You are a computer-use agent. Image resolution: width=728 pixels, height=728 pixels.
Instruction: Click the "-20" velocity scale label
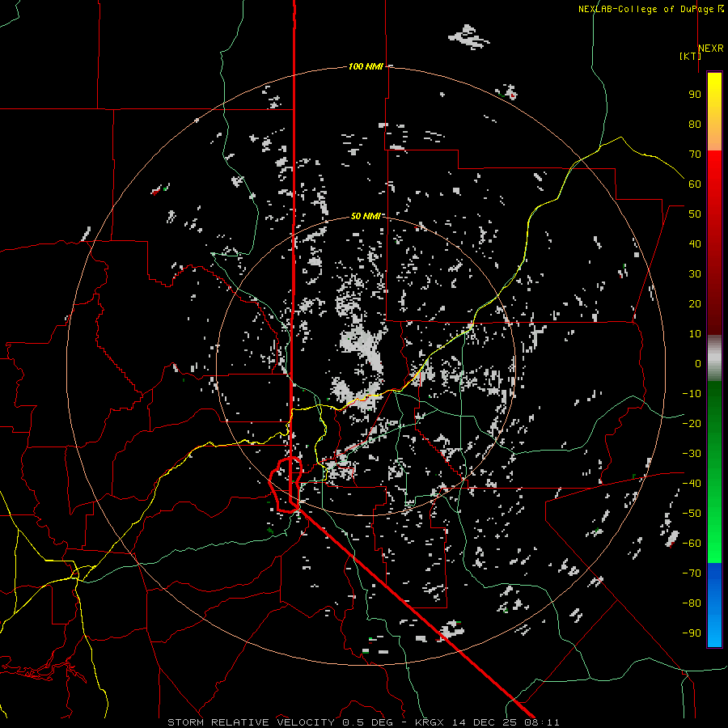pos(692,424)
